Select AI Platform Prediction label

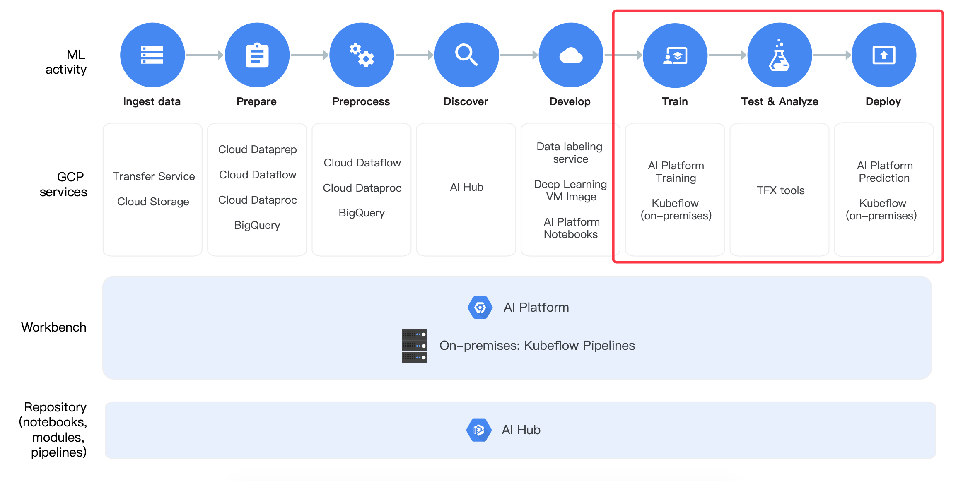pos(884,172)
